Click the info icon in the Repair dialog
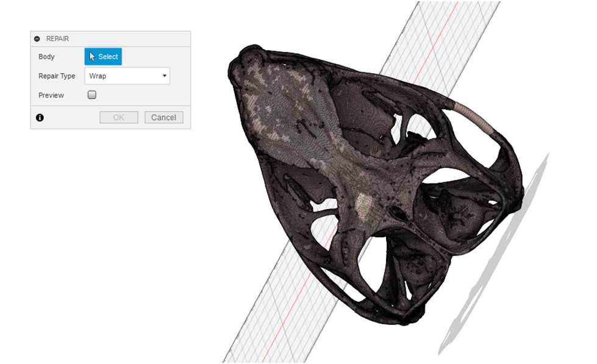Screen dimensions: 597x364 [40, 118]
